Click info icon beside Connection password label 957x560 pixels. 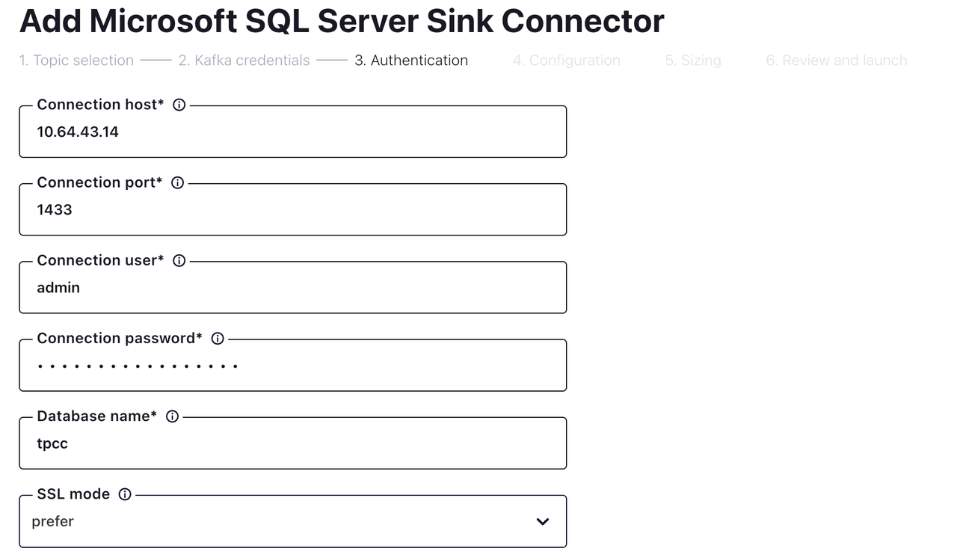coord(218,339)
